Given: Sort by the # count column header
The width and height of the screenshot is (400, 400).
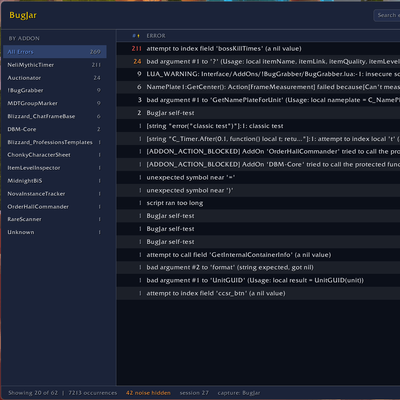Looking at the screenshot, I should pyautogui.click(x=136, y=36).
